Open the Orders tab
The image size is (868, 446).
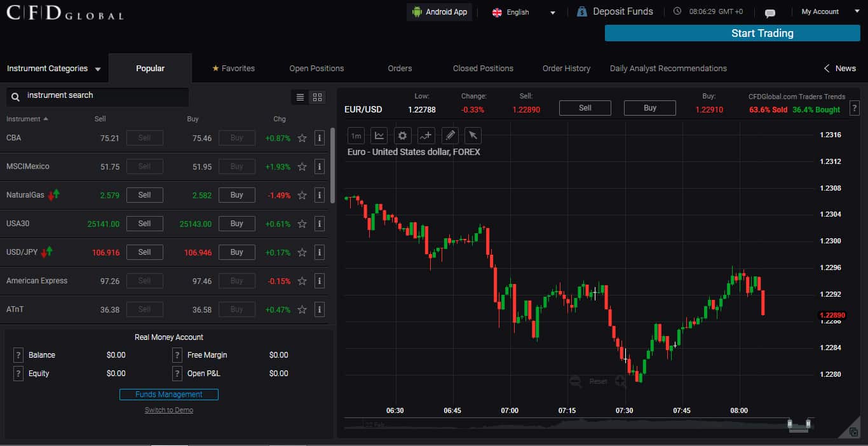400,68
